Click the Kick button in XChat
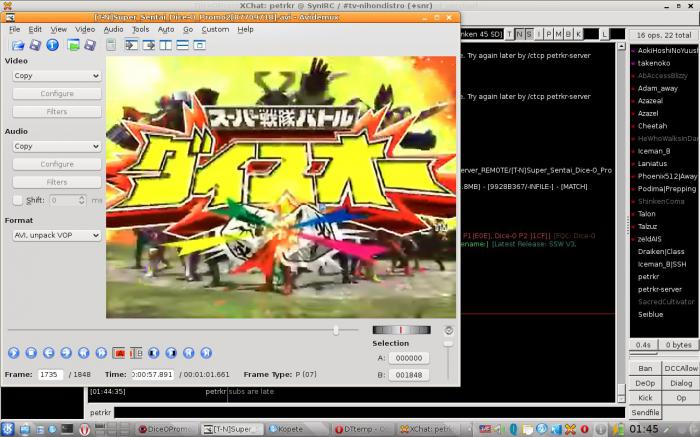The width and height of the screenshot is (700, 437). click(645, 398)
